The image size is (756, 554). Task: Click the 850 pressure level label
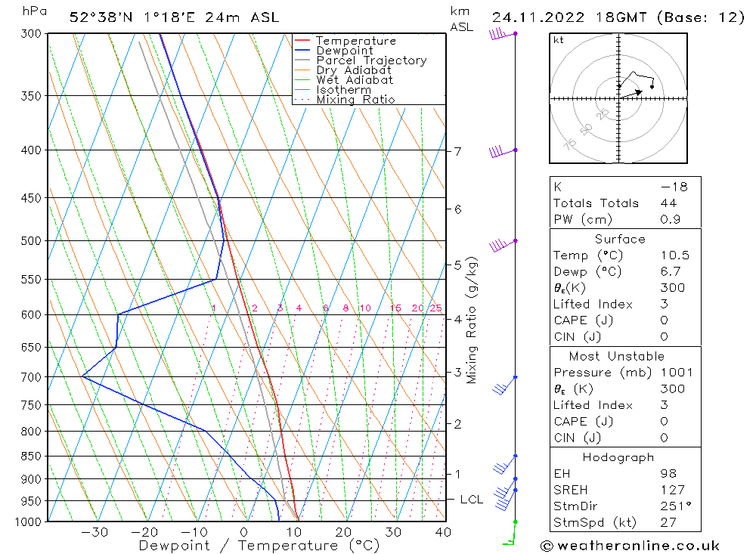pos(31,456)
